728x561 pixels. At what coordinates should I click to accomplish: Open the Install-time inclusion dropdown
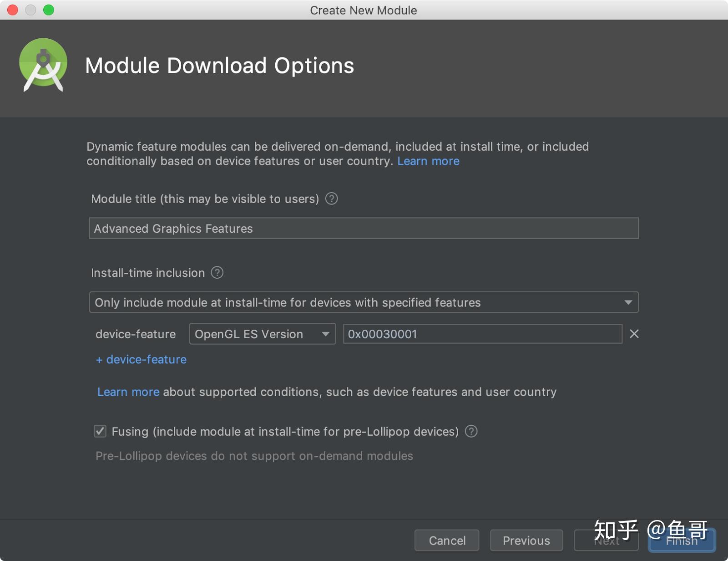click(364, 302)
